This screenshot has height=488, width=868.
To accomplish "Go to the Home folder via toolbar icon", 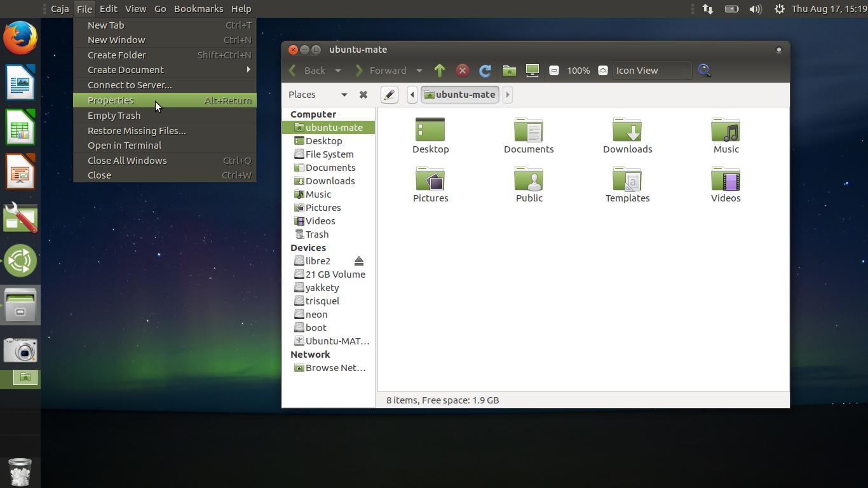I will 509,71.
